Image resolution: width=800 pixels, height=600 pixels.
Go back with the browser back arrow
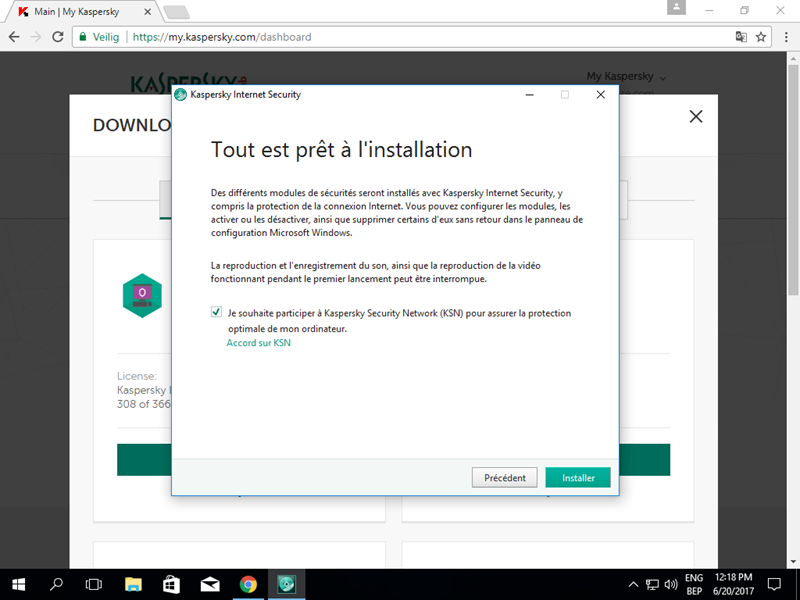[x=14, y=37]
